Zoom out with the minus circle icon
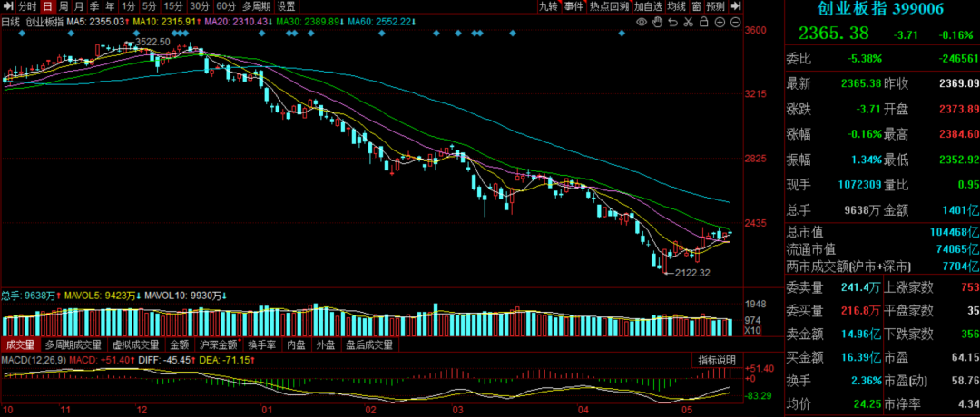The image size is (980, 417). (x=734, y=22)
